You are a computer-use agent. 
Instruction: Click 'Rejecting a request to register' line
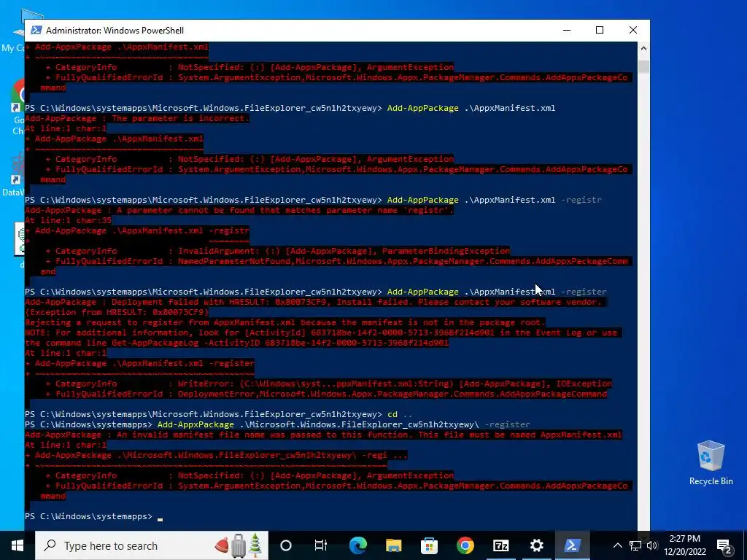tap(285, 322)
